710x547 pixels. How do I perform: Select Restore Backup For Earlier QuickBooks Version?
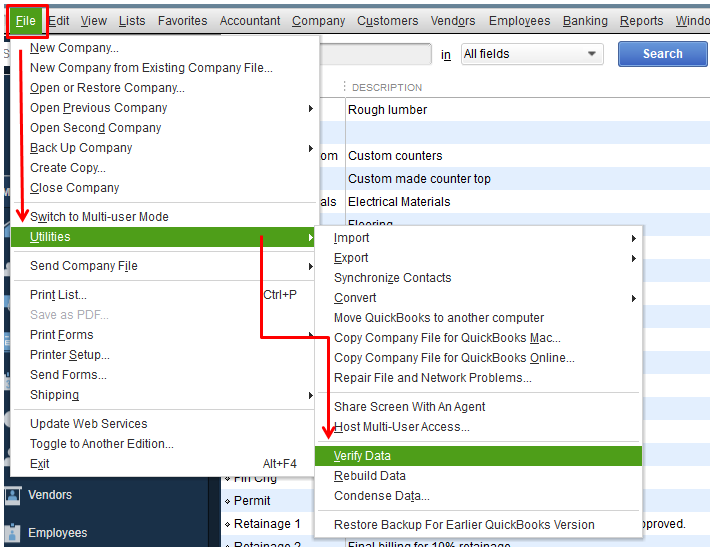tap(479, 525)
